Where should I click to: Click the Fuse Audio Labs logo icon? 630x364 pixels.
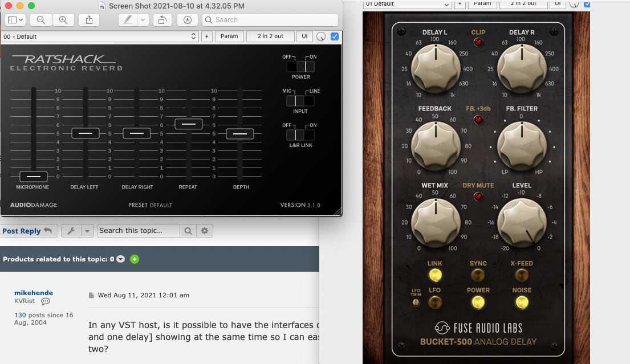pos(442,328)
